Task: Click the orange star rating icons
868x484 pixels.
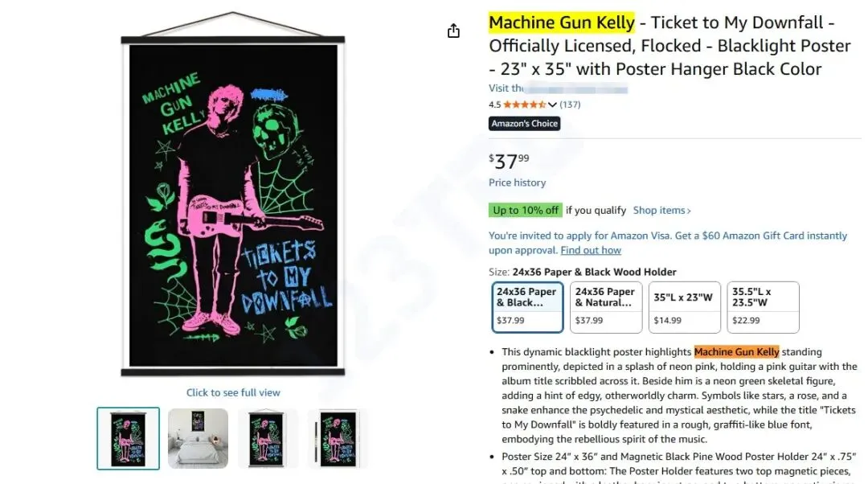Action: click(524, 104)
